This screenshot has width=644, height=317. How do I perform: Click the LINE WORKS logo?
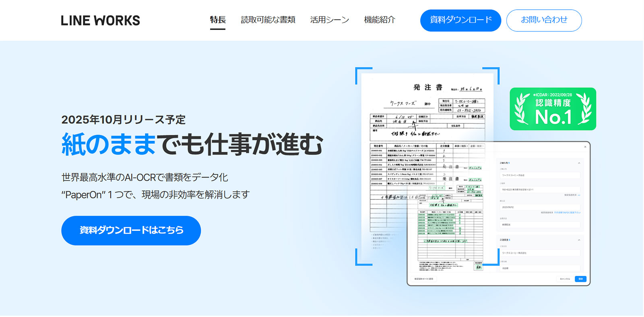[100, 21]
